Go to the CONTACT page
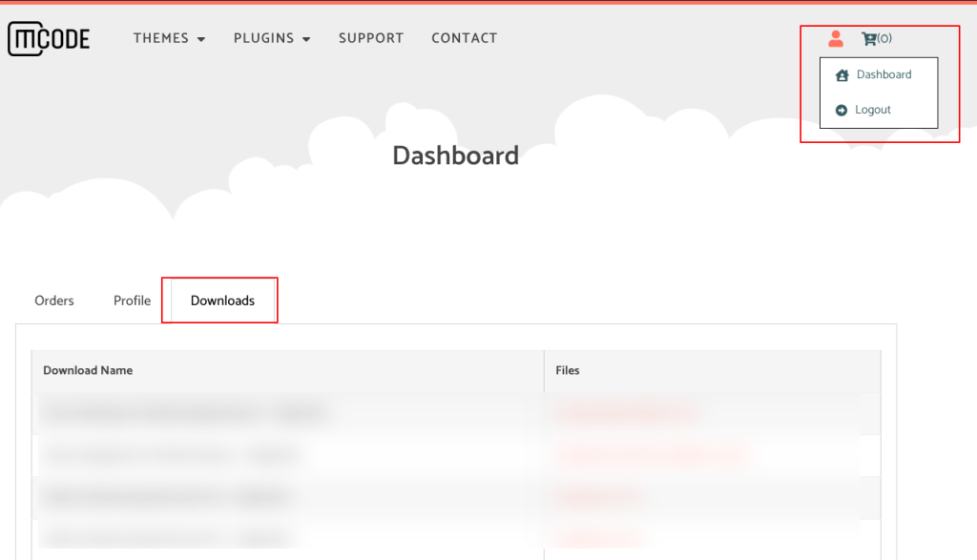The image size is (977, 560). pos(465,39)
